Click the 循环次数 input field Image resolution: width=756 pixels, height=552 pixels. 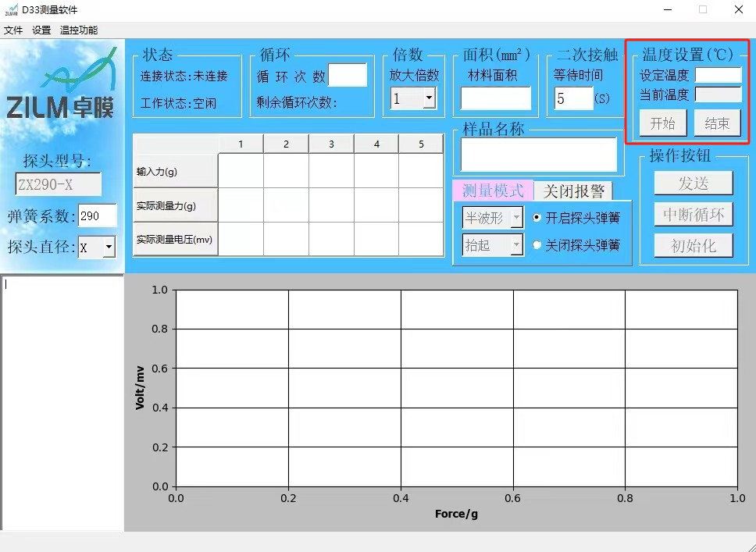coord(348,76)
